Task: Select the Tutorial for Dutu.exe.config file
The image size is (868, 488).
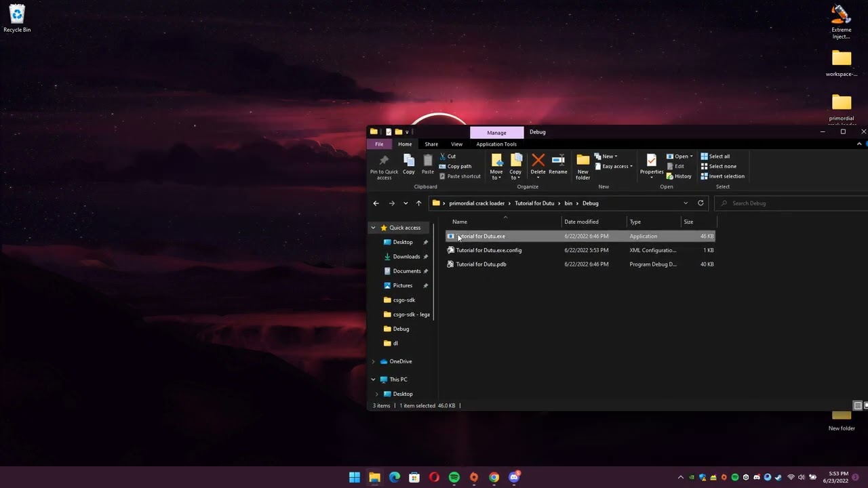Action: (x=580, y=250)
